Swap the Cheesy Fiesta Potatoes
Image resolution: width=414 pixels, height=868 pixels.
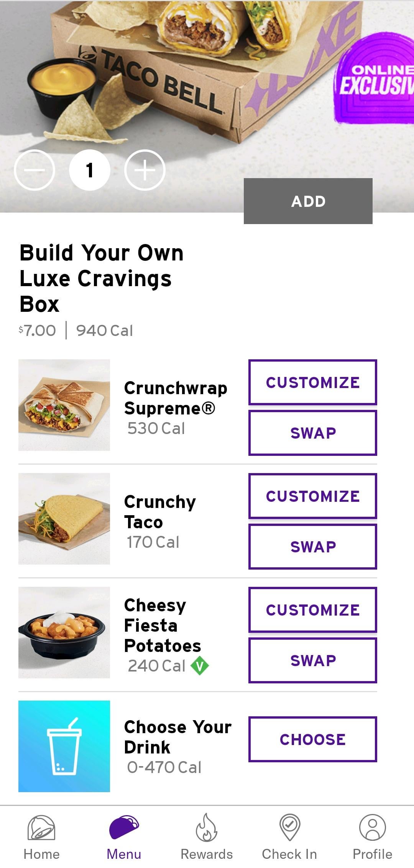[312, 660]
